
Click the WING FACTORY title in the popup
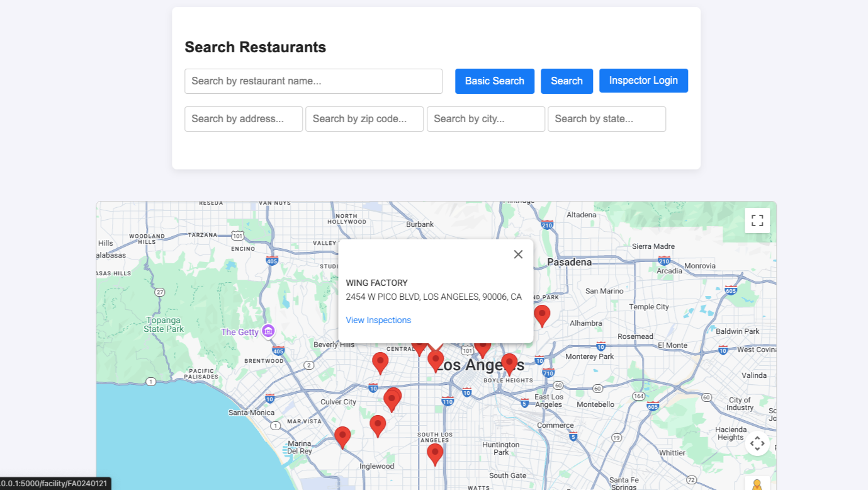tap(376, 283)
